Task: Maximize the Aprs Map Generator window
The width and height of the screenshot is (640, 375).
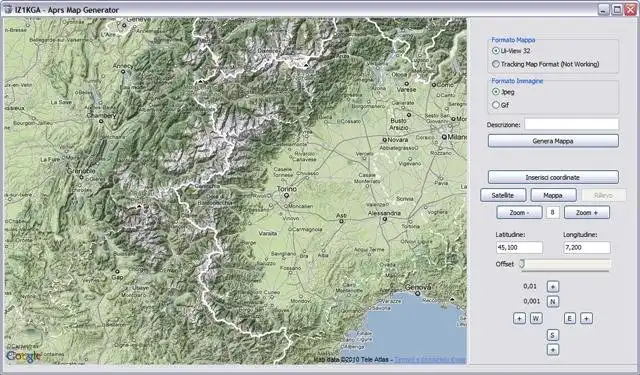Action: click(x=617, y=9)
